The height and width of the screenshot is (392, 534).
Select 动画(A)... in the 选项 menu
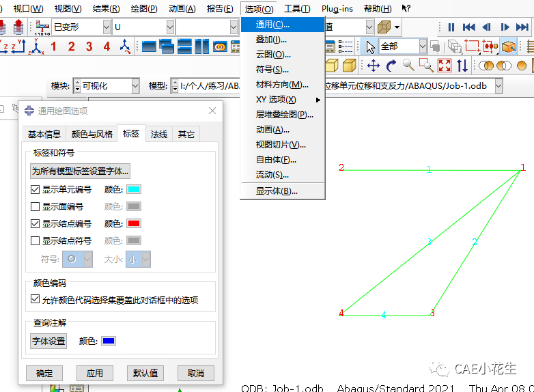pyautogui.click(x=282, y=130)
